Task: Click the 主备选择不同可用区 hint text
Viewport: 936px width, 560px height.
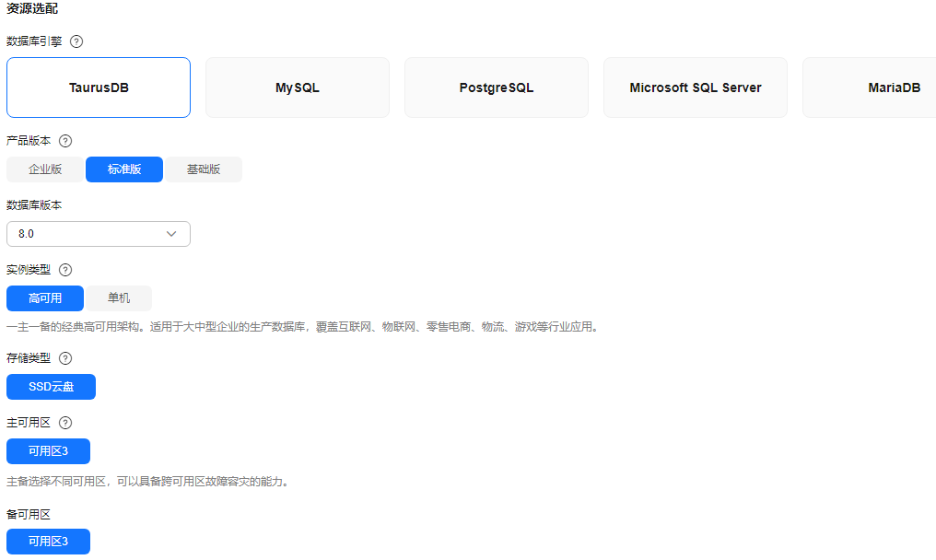Action: (149, 481)
